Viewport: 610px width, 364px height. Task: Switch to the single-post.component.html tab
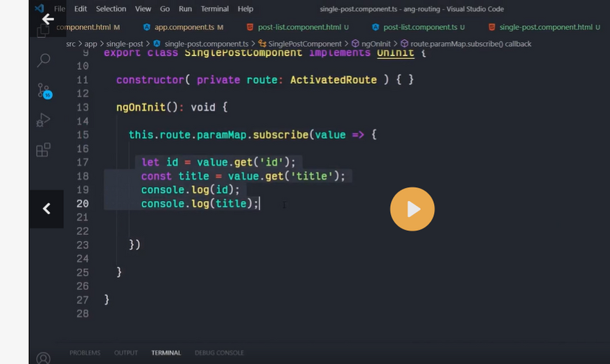[x=546, y=27]
